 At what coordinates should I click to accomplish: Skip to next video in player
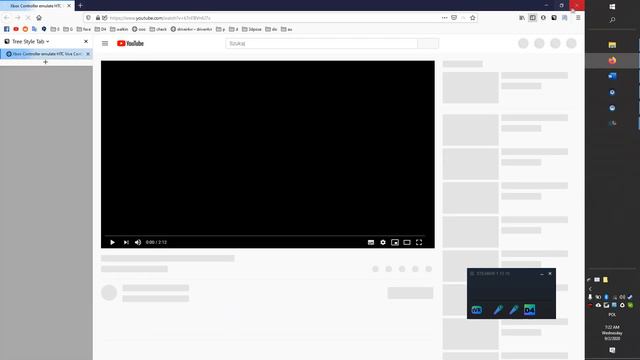coord(126,242)
